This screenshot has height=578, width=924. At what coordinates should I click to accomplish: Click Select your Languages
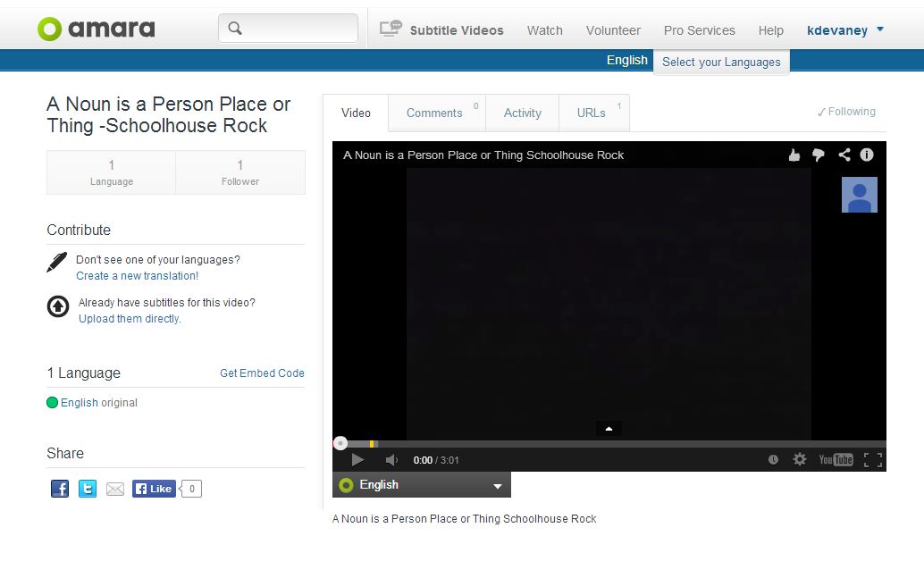(721, 62)
